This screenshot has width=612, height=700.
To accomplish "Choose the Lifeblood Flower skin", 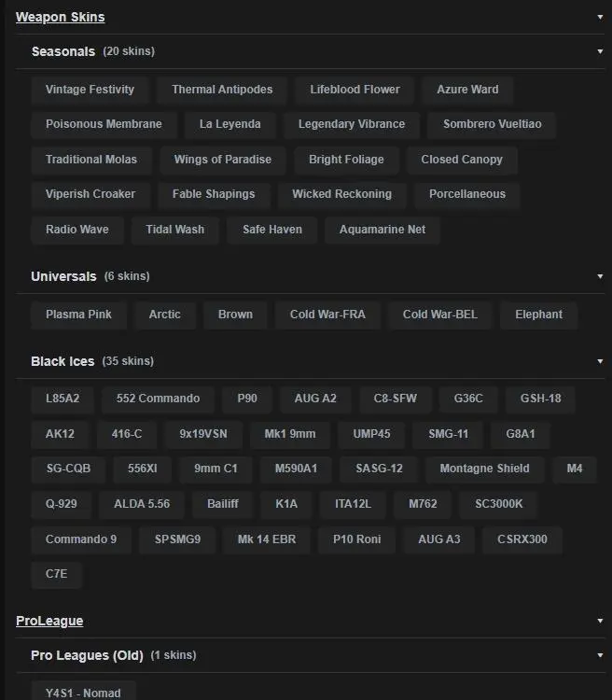I will pos(355,90).
